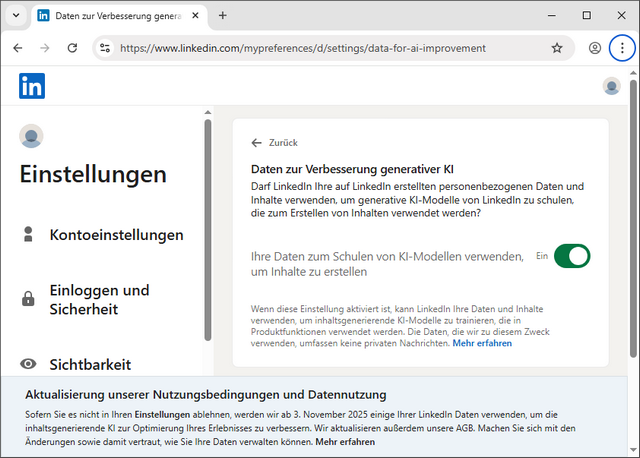Click the browser forward arrow
The width and height of the screenshot is (640, 458).
pyautogui.click(x=45, y=48)
